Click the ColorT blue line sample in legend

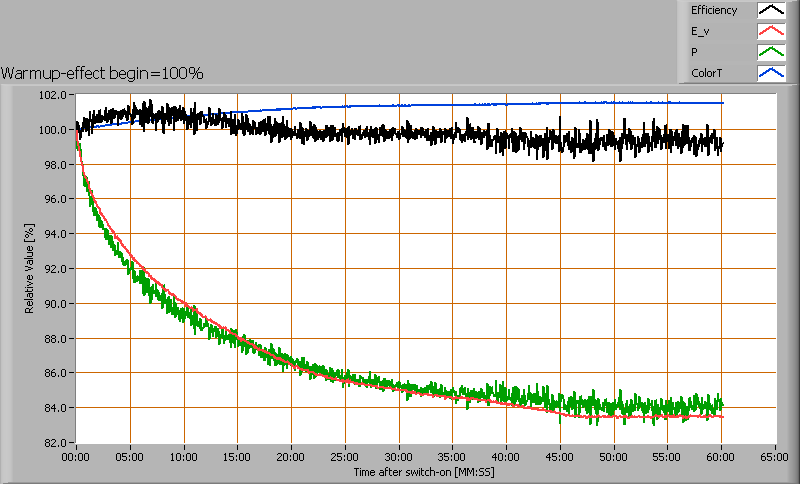[x=769, y=73]
